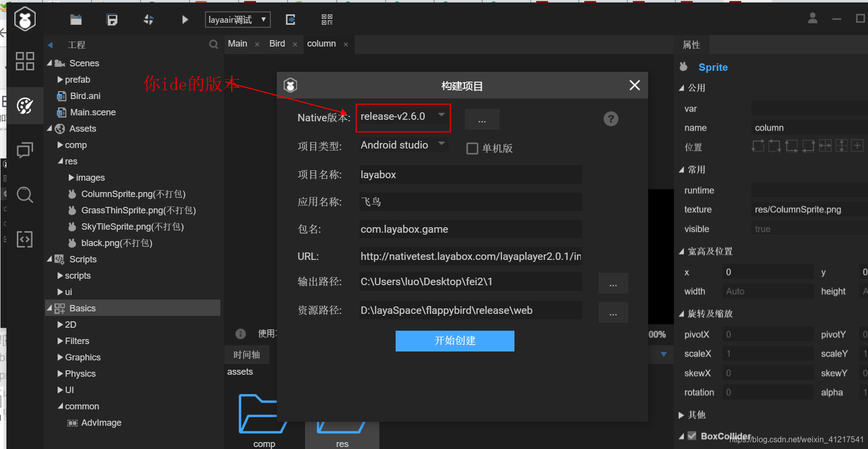Browse 输出路径 with ... button
This screenshot has width=868, height=449.
(x=613, y=283)
